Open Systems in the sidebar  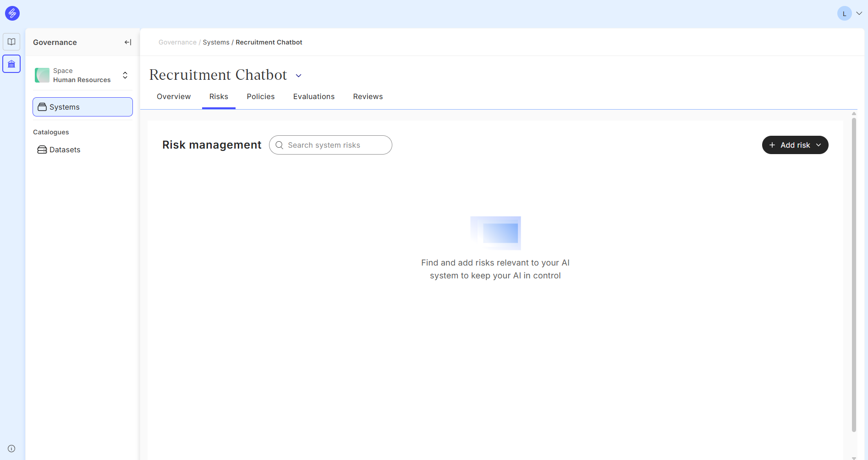coord(82,107)
